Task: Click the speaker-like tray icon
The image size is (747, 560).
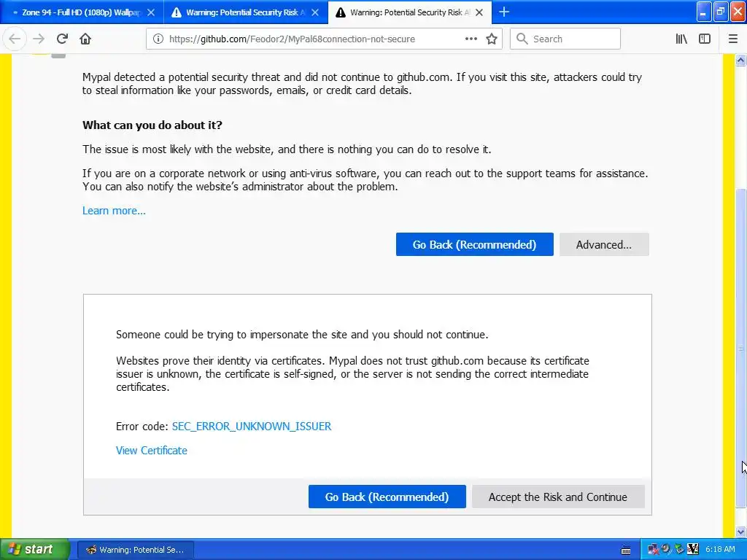Action: [x=666, y=550]
